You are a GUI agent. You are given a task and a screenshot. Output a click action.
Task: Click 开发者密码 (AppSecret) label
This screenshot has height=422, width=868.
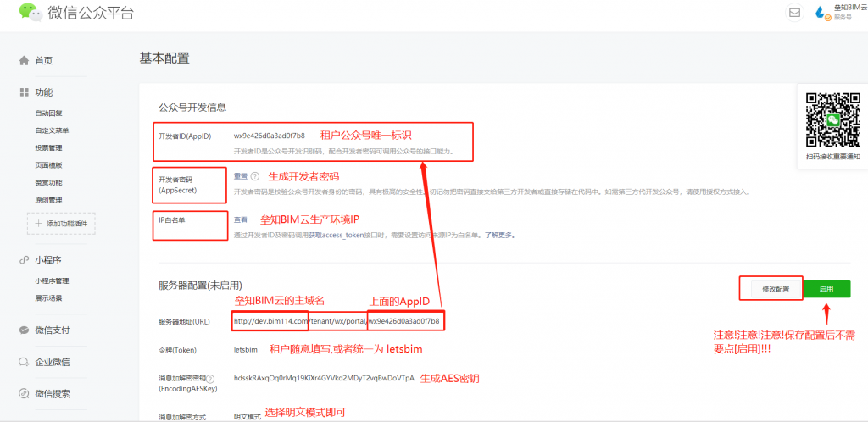(x=178, y=185)
